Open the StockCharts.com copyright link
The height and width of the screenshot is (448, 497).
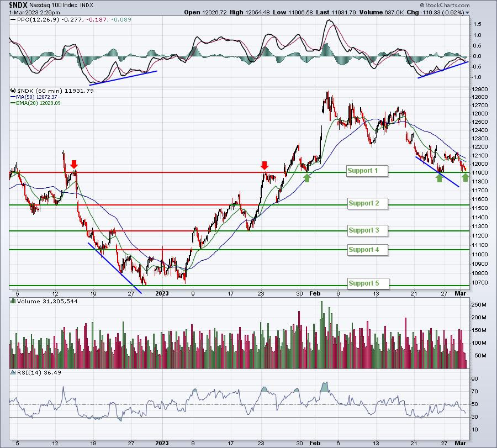point(445,5)
